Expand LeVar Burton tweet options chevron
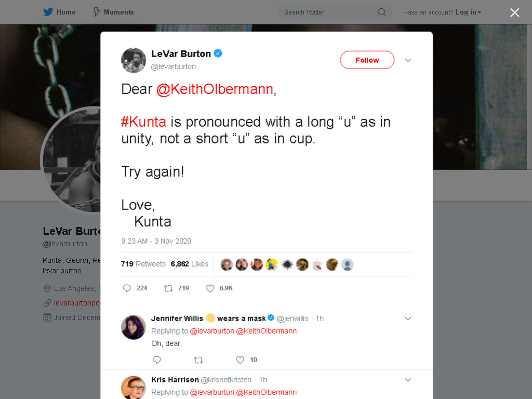The height and width of the screenshot is (399, 532). click(x=408, y=60)
